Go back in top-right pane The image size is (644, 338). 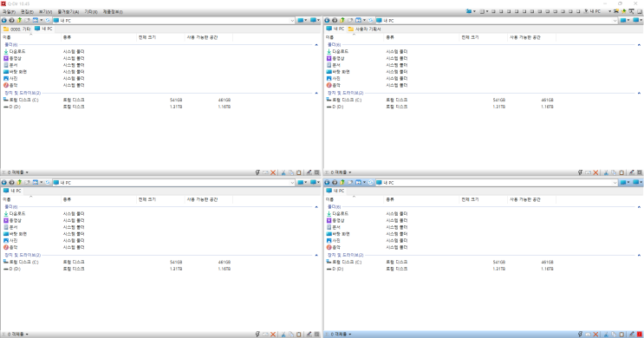point(328,20)
